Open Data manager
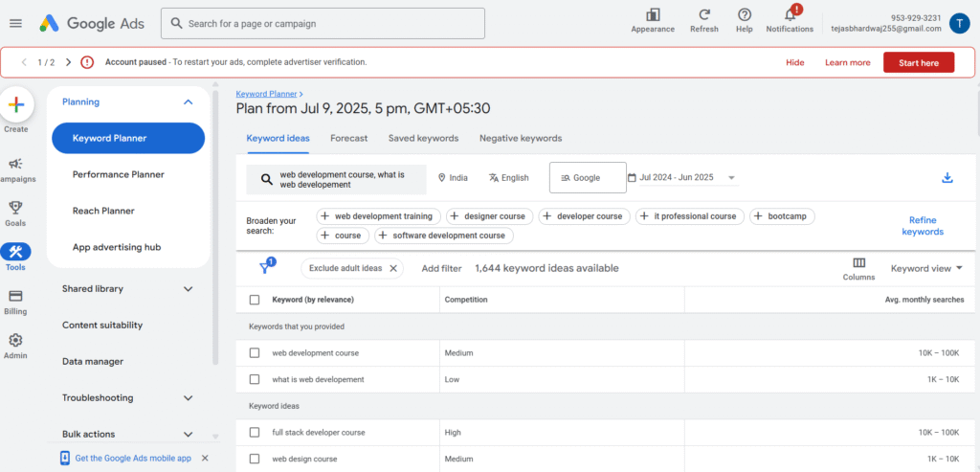Viewport: 980px width, 472px height. coord(93,361)
